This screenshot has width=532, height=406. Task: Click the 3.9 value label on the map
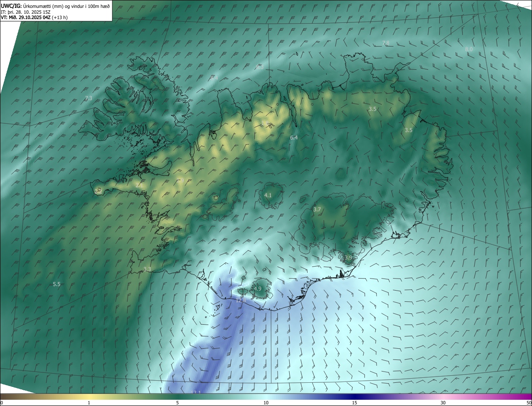(x=348, y=258)
